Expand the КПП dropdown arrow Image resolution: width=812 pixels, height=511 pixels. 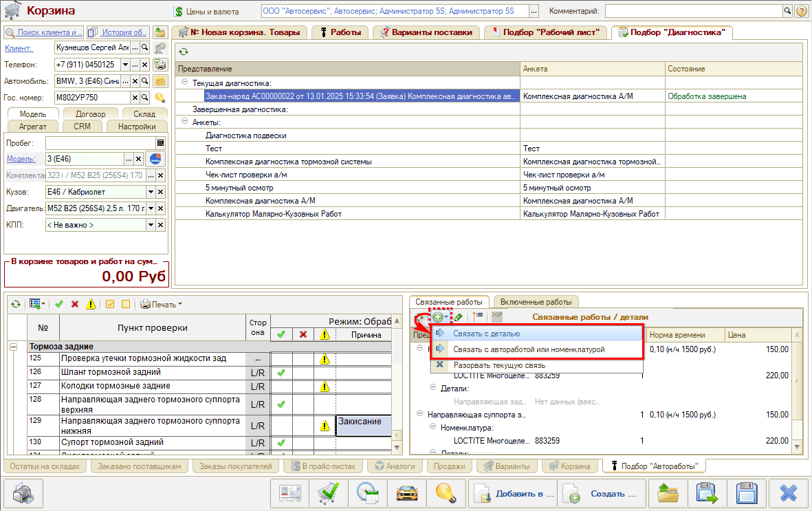pyautogui.click(x=151, y=225)
